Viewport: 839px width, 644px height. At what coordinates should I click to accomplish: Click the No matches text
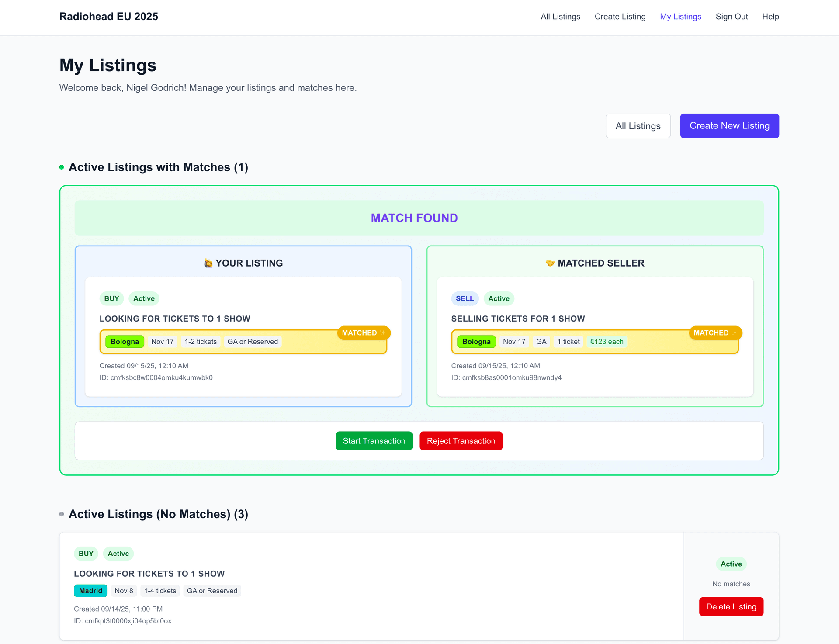pyautogui.click(x=731, y=584)
